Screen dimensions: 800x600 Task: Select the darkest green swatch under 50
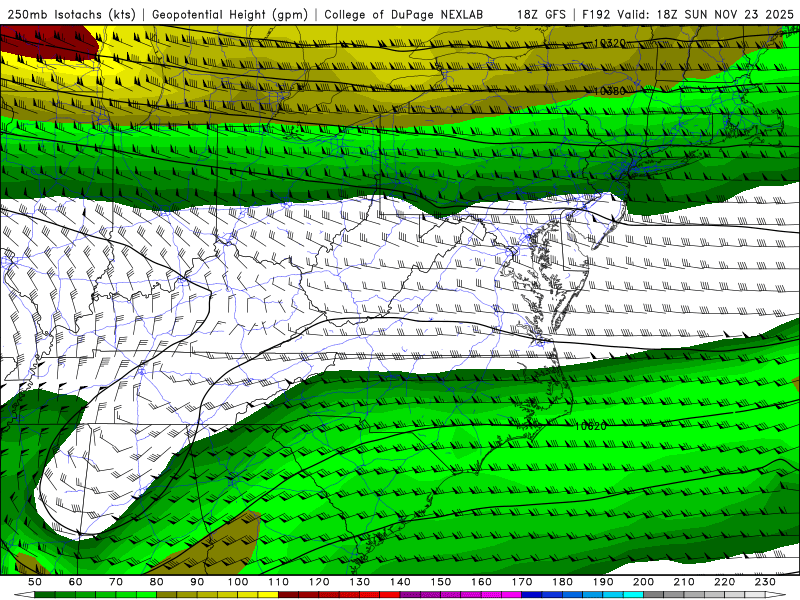point(45,595)
